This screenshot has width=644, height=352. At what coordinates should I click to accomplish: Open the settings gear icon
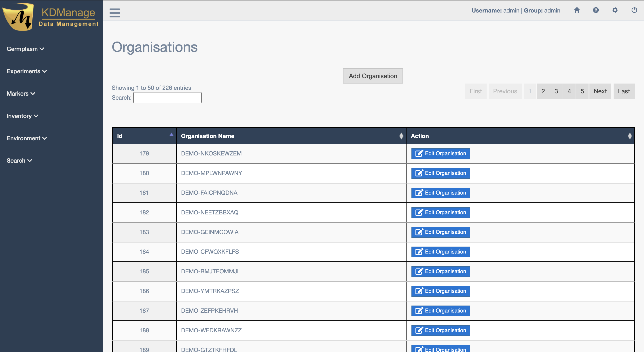point(615,10)
